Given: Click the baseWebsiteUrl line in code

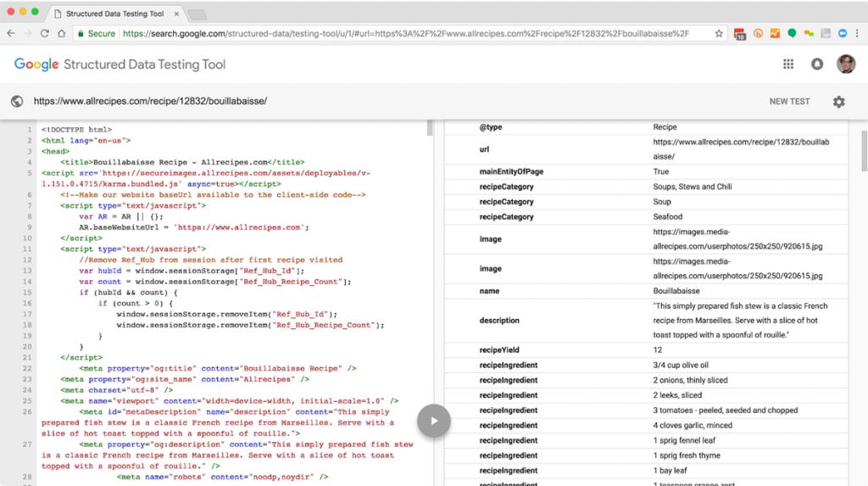Looking at the screenshot, I should point(194,227).
